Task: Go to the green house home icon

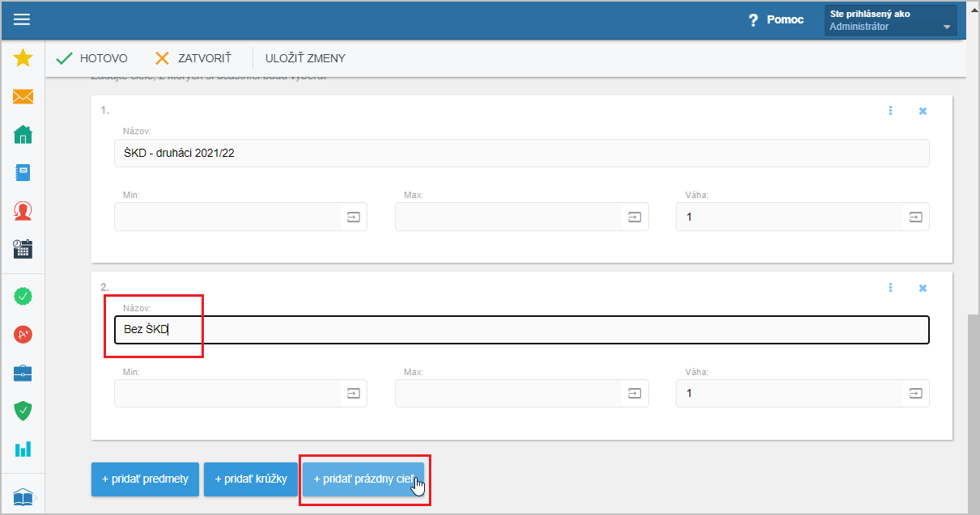Action: coord(23,134)
